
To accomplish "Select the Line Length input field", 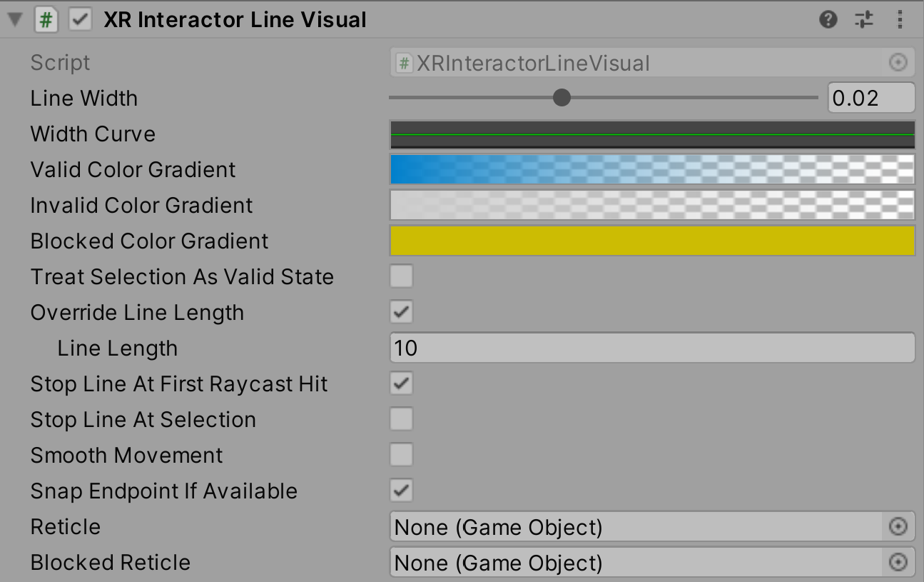I will (x=651, y=348).
